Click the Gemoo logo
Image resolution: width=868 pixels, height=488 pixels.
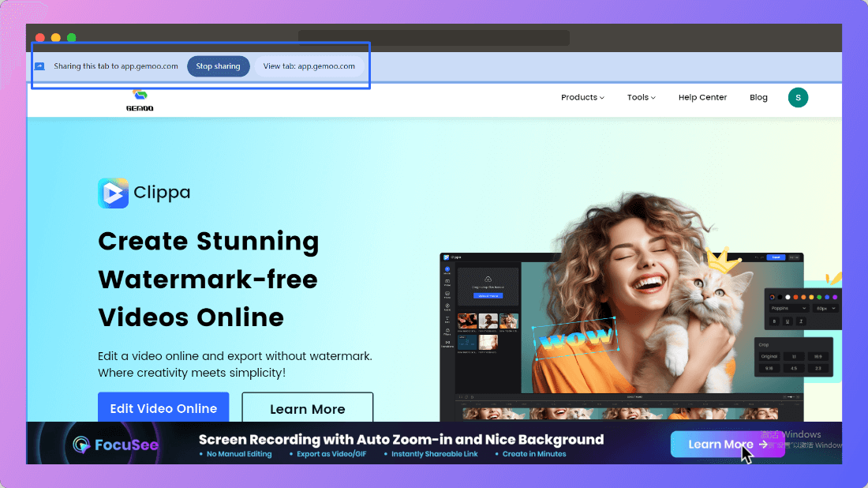point(140,99)
